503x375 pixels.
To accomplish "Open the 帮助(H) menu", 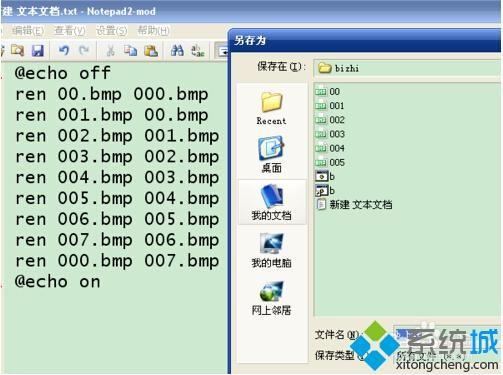I will click(x=153, y=31).
